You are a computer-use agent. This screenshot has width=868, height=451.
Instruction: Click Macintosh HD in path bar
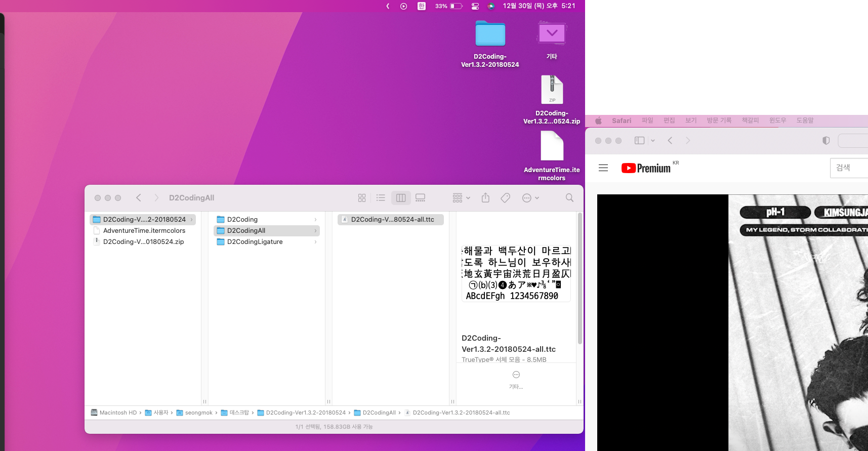click(x=114, y=413)
